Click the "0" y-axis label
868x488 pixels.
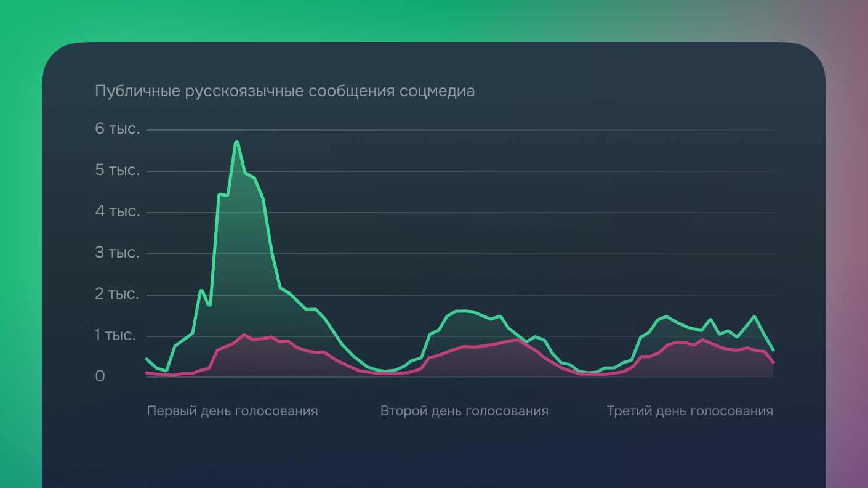[100, 376]
